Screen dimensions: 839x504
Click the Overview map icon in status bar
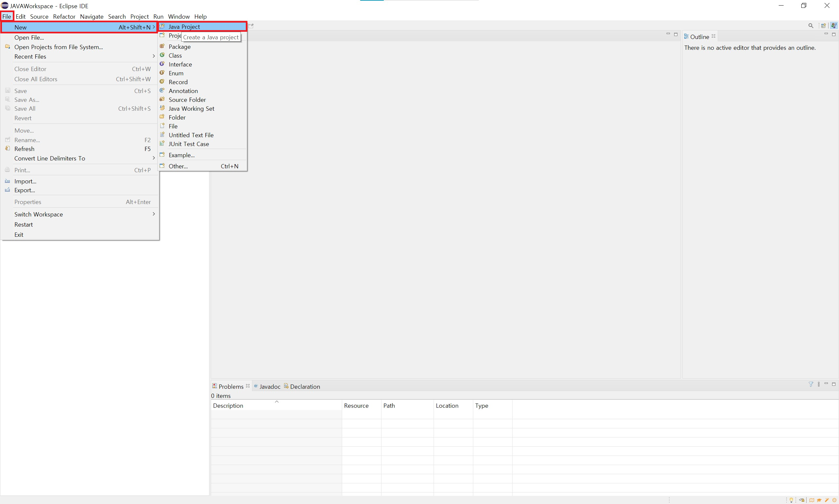pos(811,500)
